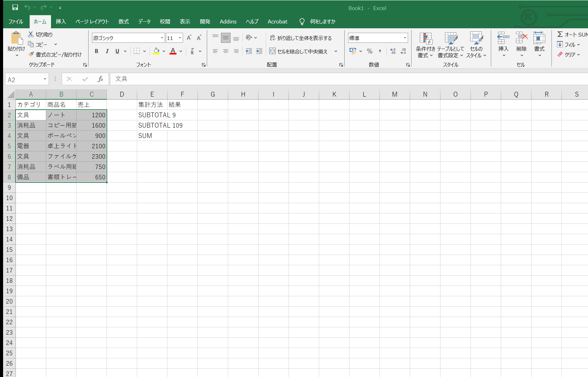Expand the Font group dialog launcher
Image resolution: width=588 pixels, height=377 pixels.
(204, 65)
